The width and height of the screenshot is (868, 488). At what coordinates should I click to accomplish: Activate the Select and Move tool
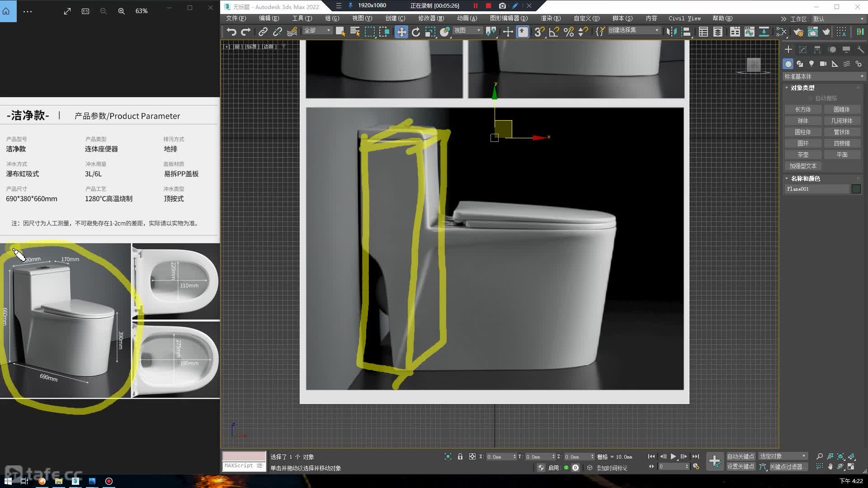point(401,32)
